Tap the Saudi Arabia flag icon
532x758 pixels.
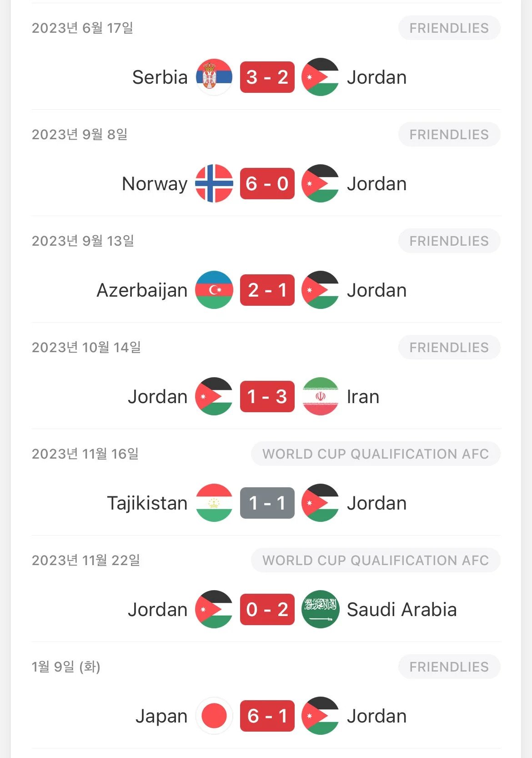(x=321, y=610)
